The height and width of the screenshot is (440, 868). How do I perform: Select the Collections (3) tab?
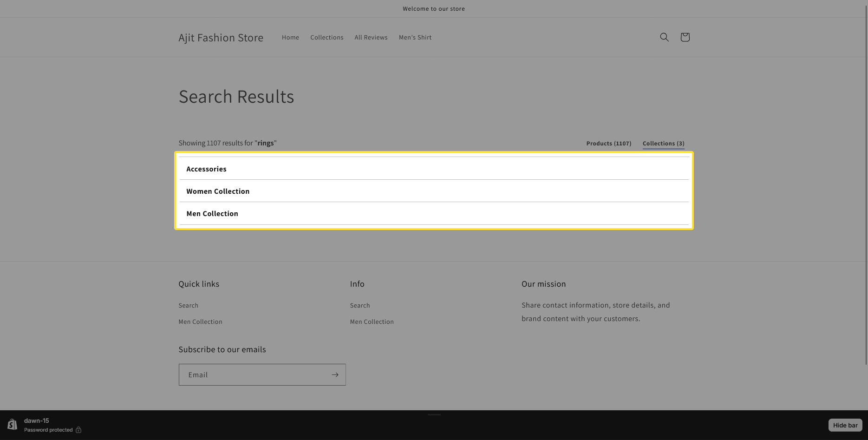[x=663, y=144]
